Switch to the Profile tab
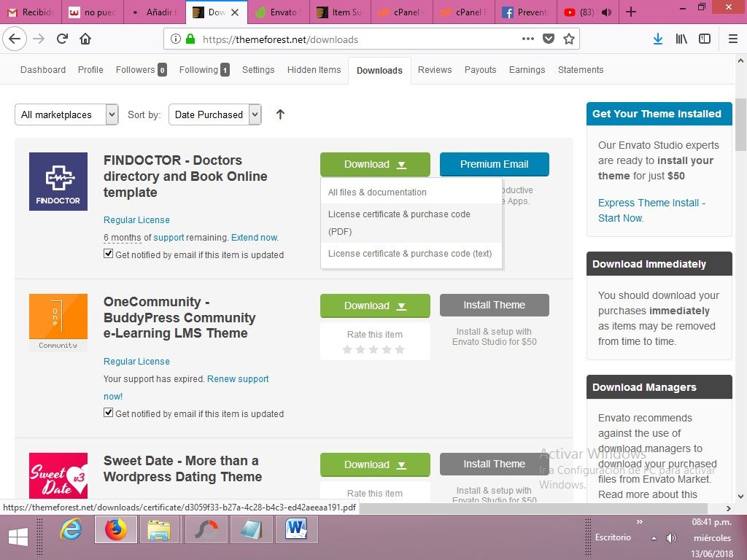Viewport: 747px width, 560px height. (90, 70)
